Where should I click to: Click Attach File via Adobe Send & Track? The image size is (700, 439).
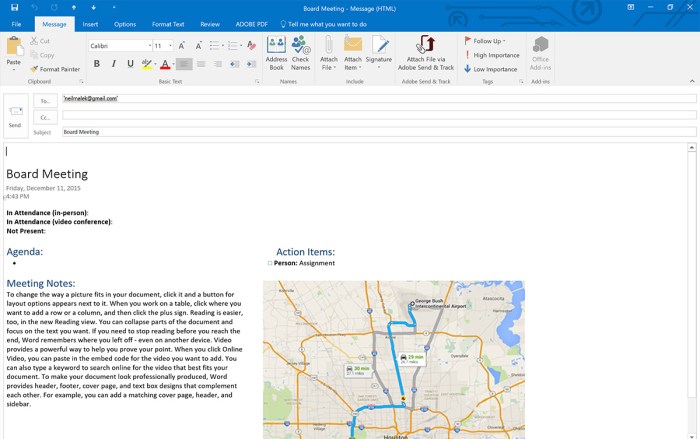[x=426, y=52]
